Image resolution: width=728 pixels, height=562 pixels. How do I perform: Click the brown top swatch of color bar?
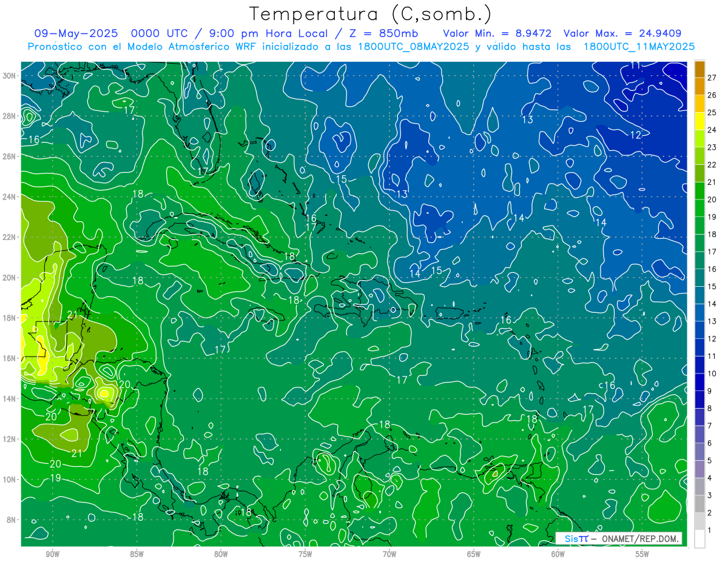point(699,69)
